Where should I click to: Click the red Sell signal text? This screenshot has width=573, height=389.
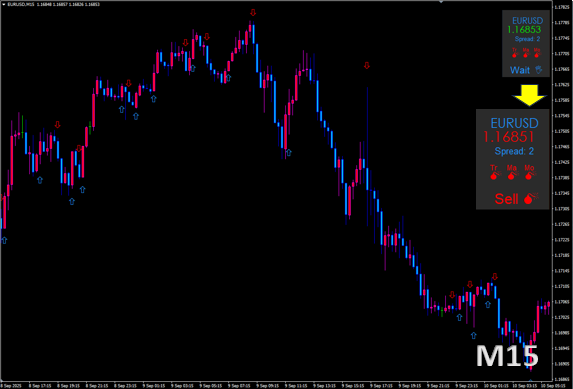coord(506,199)
